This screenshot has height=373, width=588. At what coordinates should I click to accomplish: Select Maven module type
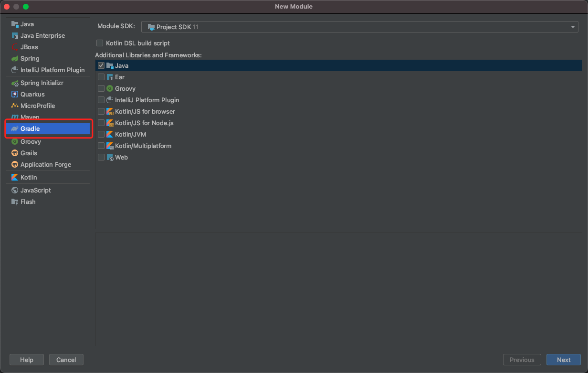coord(48,117)
